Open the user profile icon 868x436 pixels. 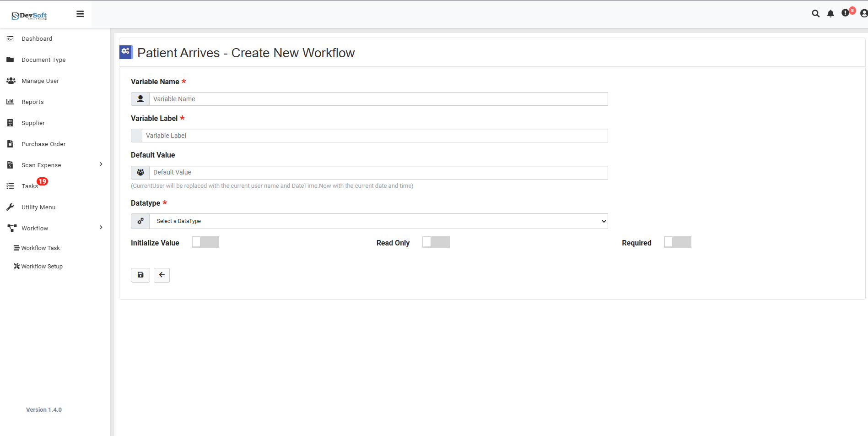tap(862, 14)
